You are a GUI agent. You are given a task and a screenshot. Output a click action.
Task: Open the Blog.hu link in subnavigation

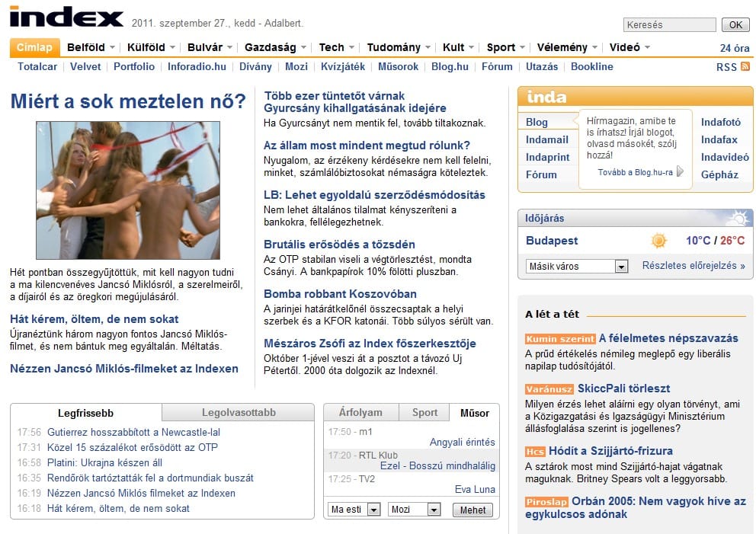click(x=450, y=66)
